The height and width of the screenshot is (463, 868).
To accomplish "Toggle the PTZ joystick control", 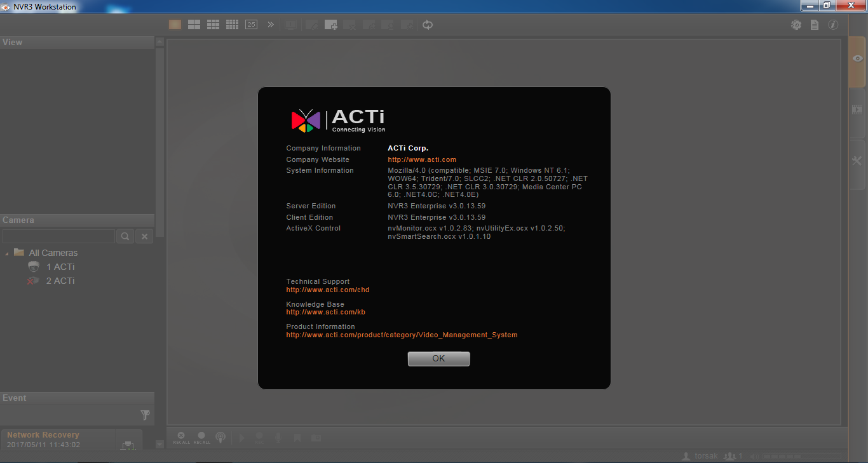I will (220, 438).
